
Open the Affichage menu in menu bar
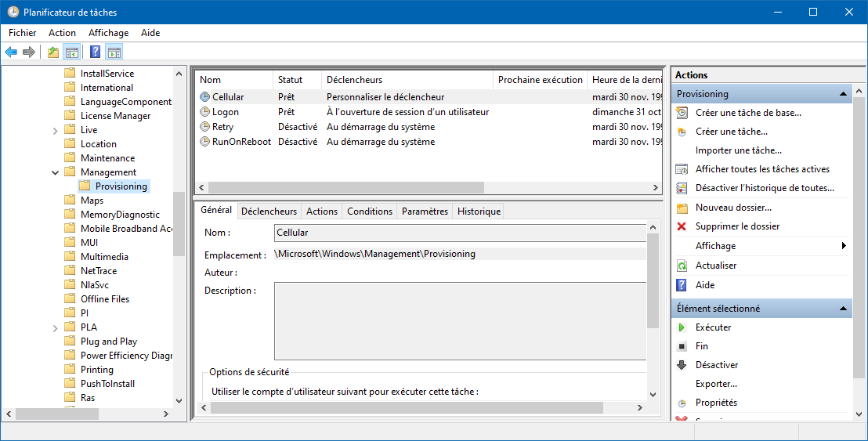tap(108, 33)
